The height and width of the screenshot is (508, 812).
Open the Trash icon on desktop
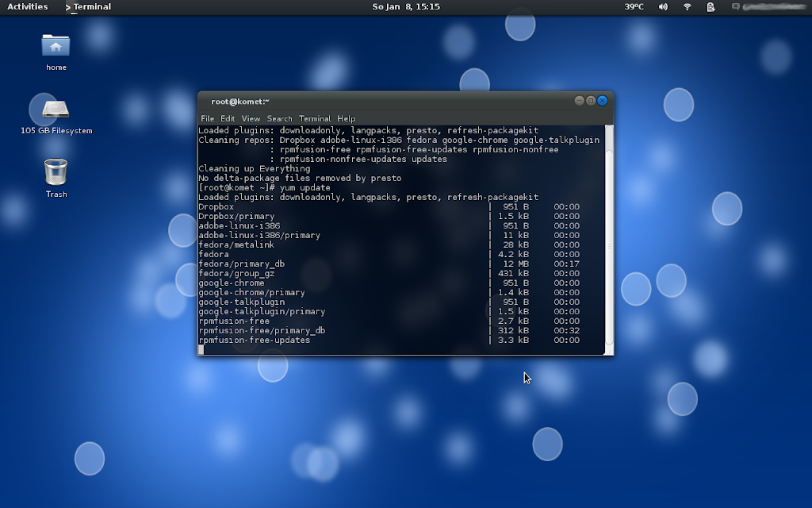point(56,172)
